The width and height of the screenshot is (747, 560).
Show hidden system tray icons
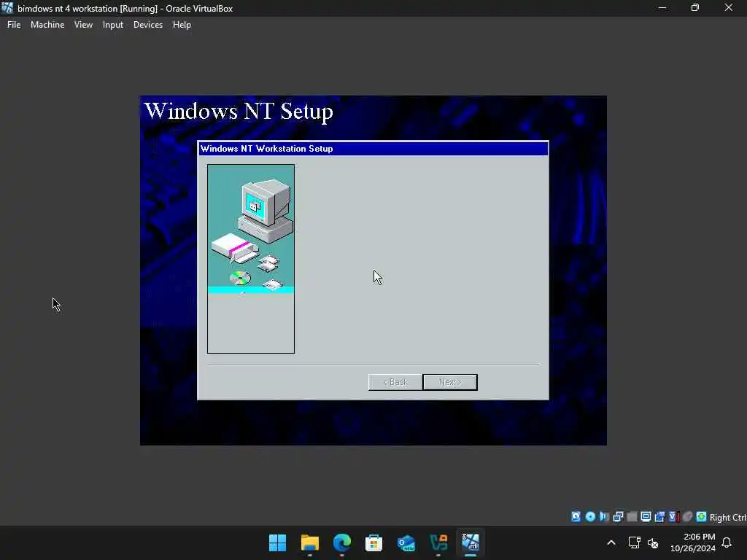click(611, 542)
